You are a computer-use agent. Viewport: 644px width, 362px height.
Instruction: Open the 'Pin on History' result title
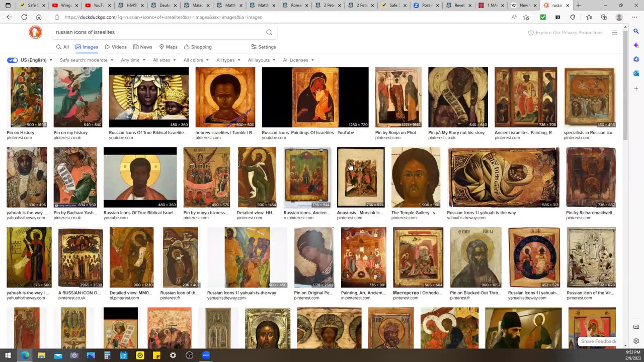(21, 133)
